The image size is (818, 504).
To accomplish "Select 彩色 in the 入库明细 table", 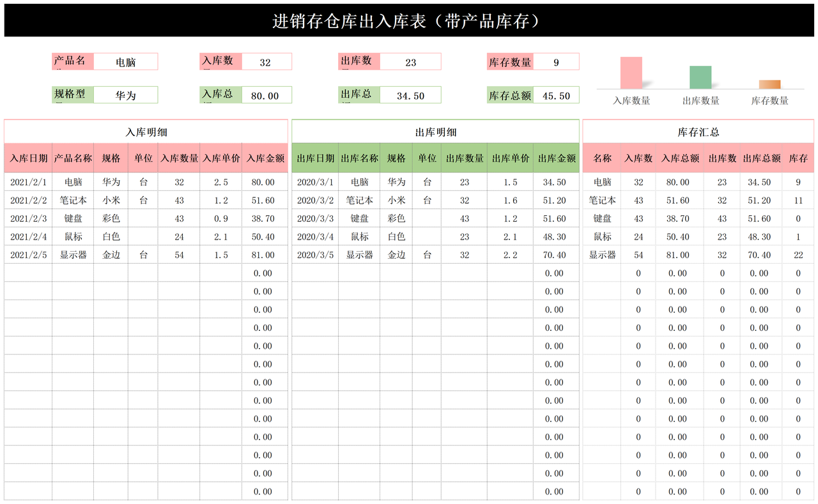I will (111, 218).
